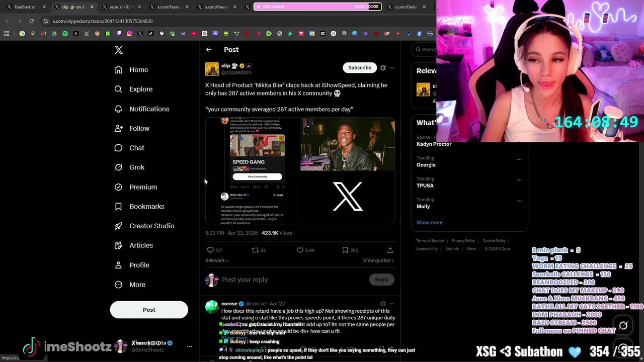Open the YouTube bookmark
This screenshot has height=362, width=644.
click(x=194, y=34)
